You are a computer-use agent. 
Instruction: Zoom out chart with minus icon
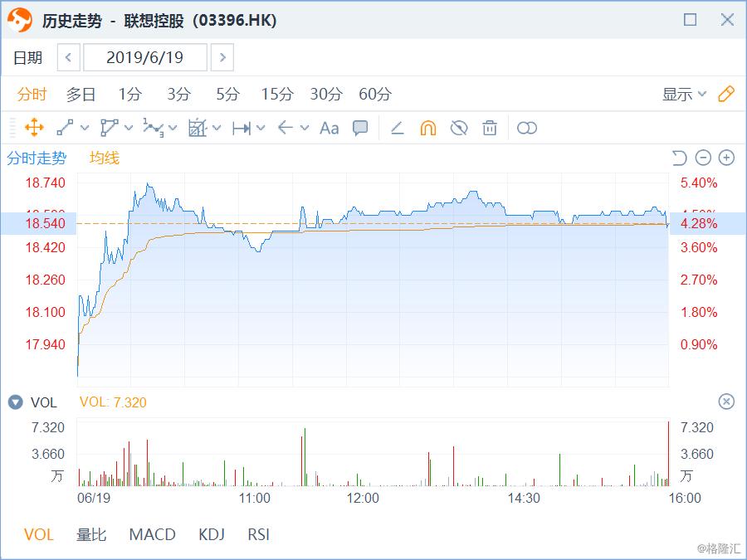click(703, 158)
